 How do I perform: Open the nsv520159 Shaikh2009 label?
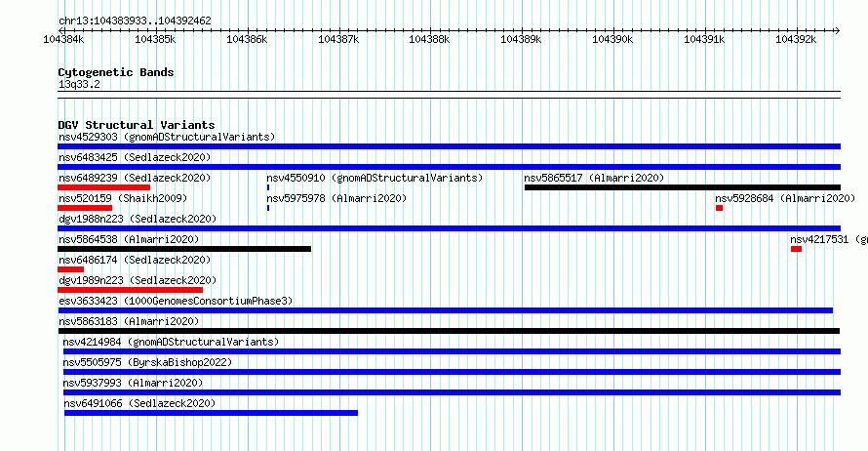pos(123,198)
